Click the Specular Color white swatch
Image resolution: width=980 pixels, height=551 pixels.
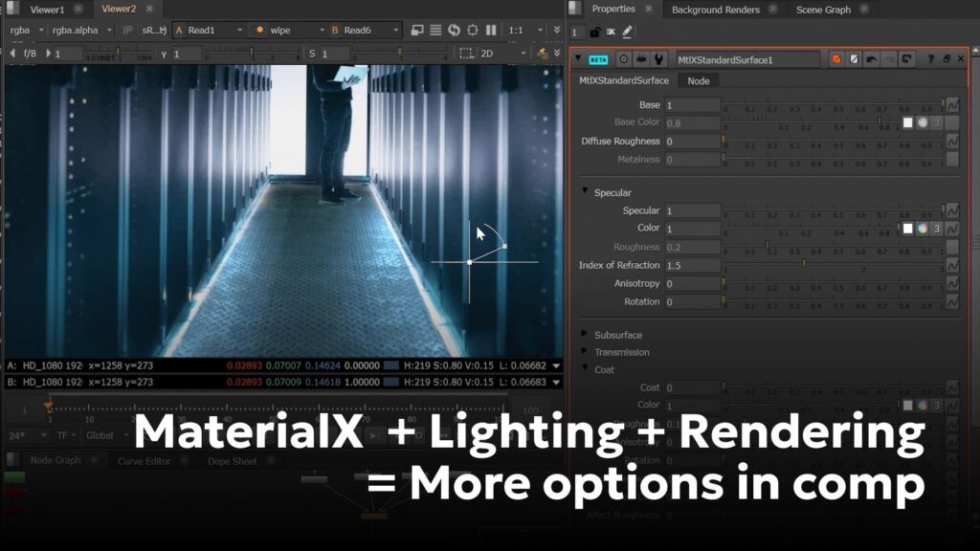coord(907,229)
